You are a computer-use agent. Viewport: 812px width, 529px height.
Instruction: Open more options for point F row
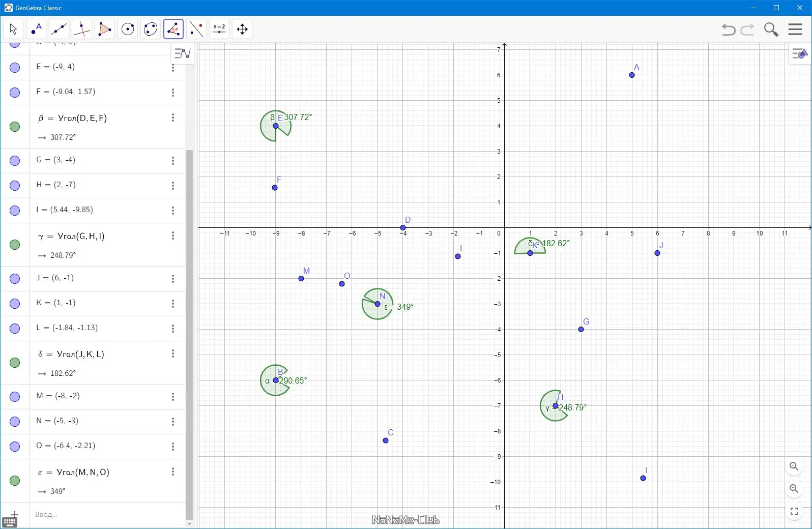(x=173, y=93)
